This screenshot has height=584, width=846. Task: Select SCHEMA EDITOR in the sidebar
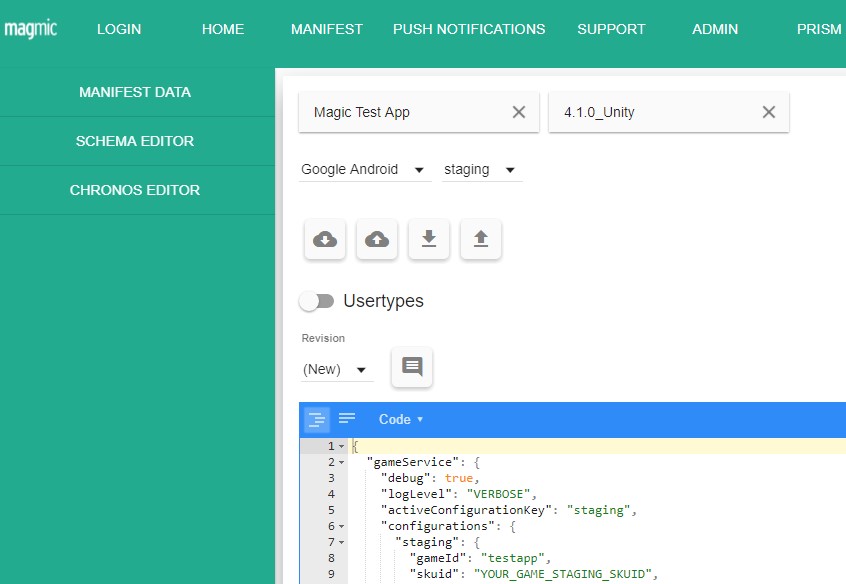click(135, 141)
